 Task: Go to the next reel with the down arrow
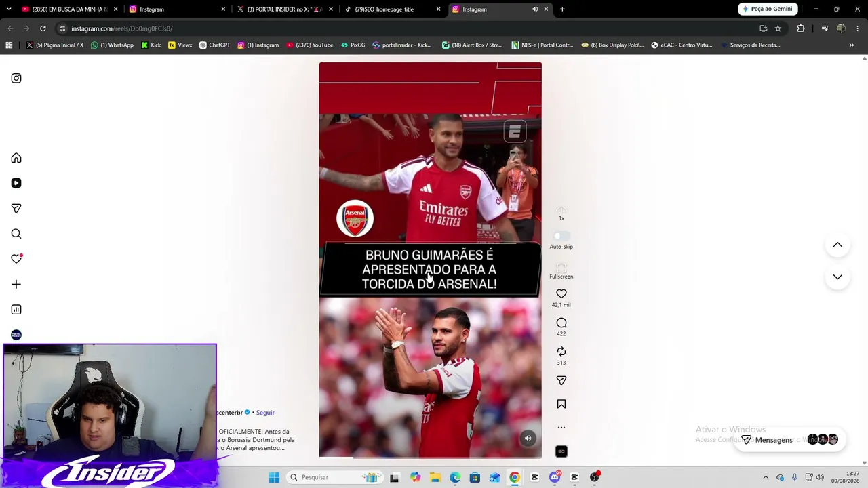[x=837, y=277]
